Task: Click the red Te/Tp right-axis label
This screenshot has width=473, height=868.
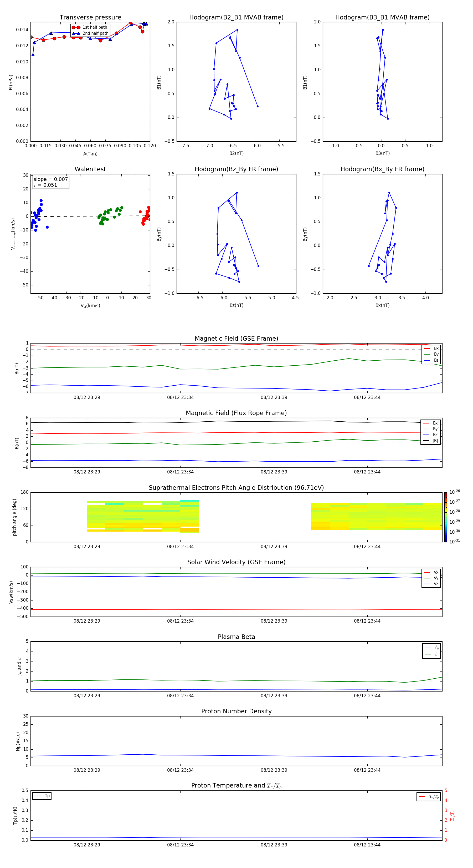Action: coord(453,815)
